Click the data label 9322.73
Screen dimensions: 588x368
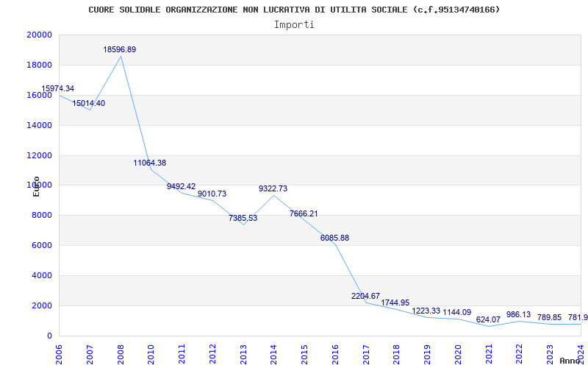click(273, 188)
